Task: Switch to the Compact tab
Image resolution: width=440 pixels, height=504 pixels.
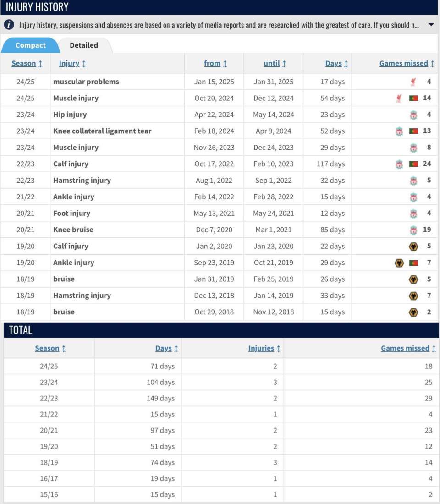Action: coord(31,45)
